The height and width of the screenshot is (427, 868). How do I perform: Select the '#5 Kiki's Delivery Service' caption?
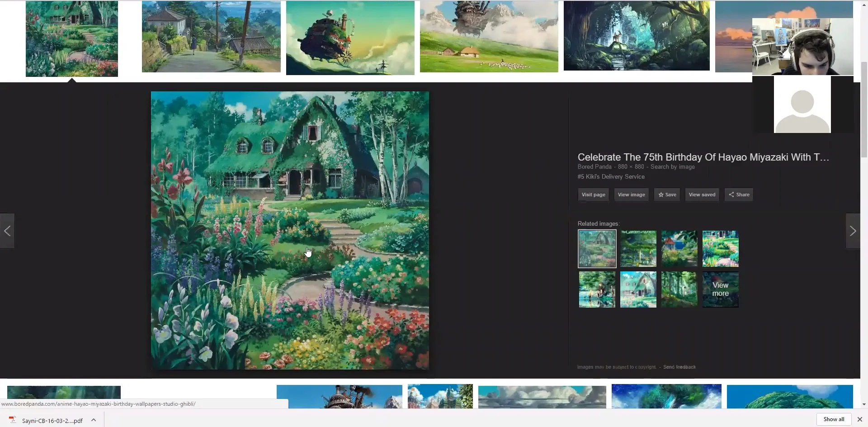pos(611,177)
